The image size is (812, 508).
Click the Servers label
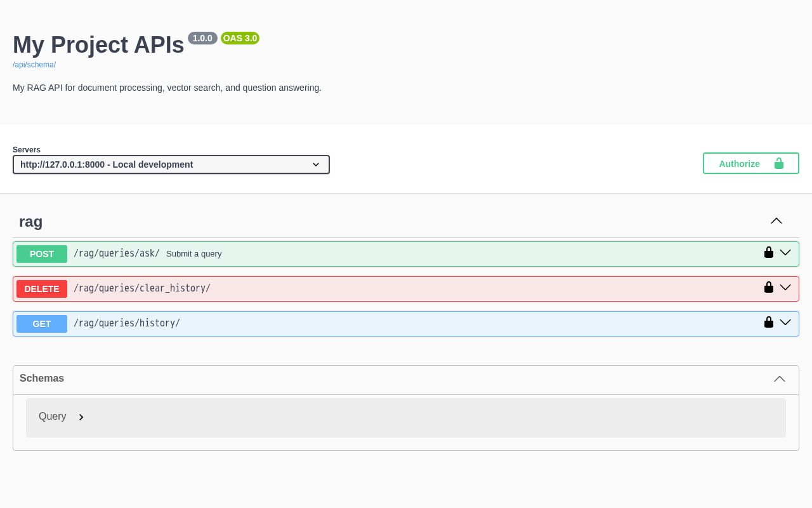point(27,150)
